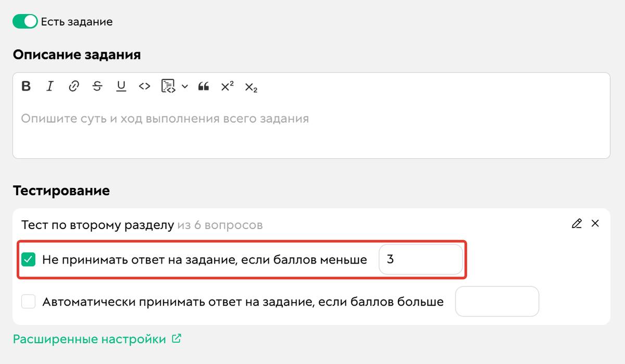The width and height of the screenshot is (625, 364).
Task: Apply subscript formatting
Action: point(251,87)
